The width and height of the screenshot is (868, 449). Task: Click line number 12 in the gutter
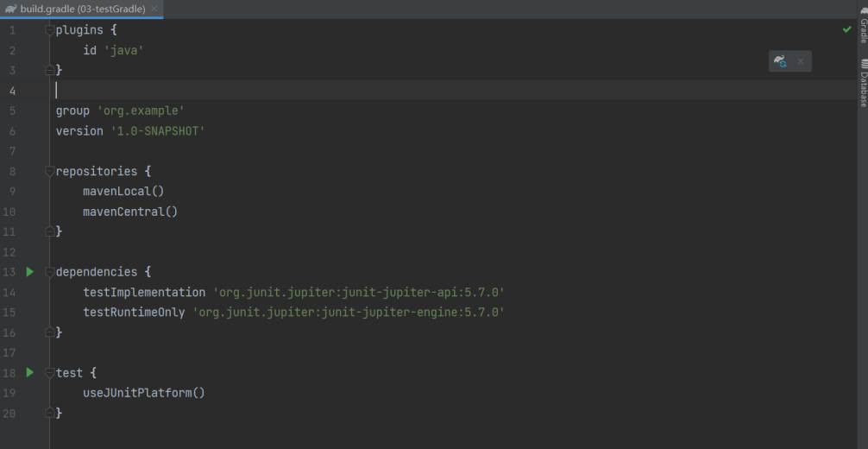coord(9,251)
